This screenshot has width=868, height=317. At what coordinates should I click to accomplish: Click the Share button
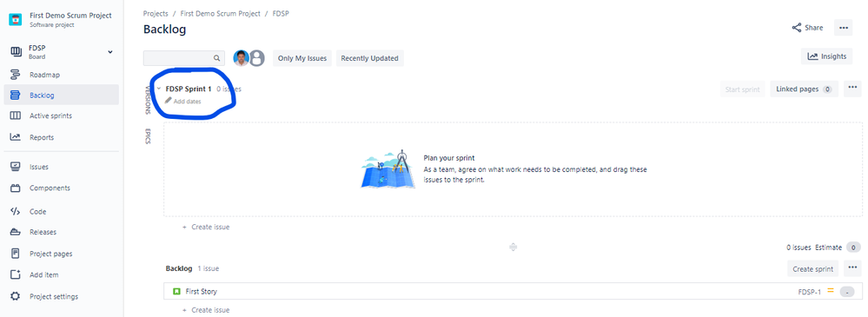[x=807, y=28]
